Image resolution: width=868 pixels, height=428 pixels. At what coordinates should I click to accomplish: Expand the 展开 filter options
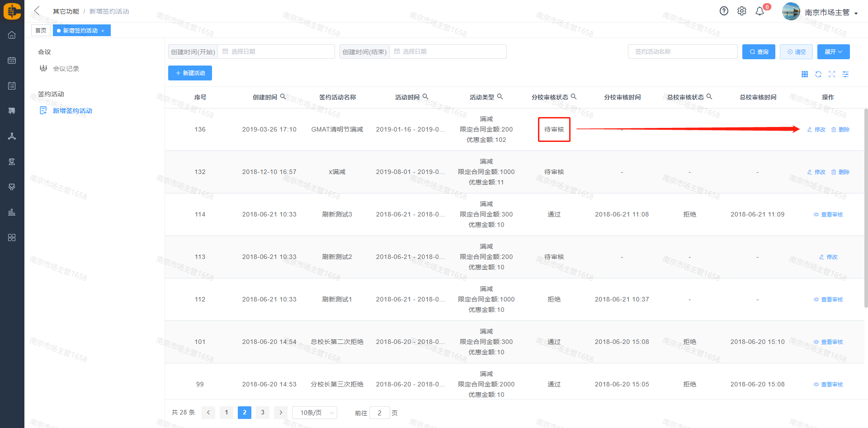click(x=833, y=52)
